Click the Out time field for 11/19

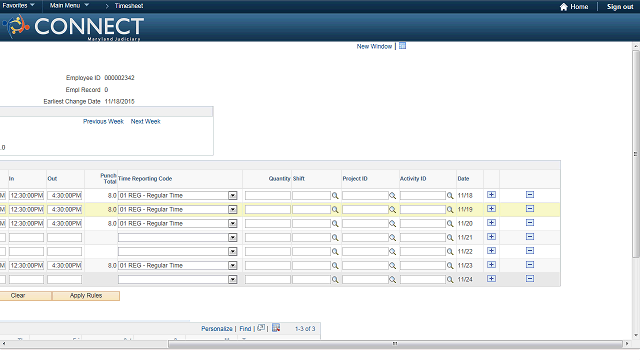pyautogui.click(x=64, y=209)
